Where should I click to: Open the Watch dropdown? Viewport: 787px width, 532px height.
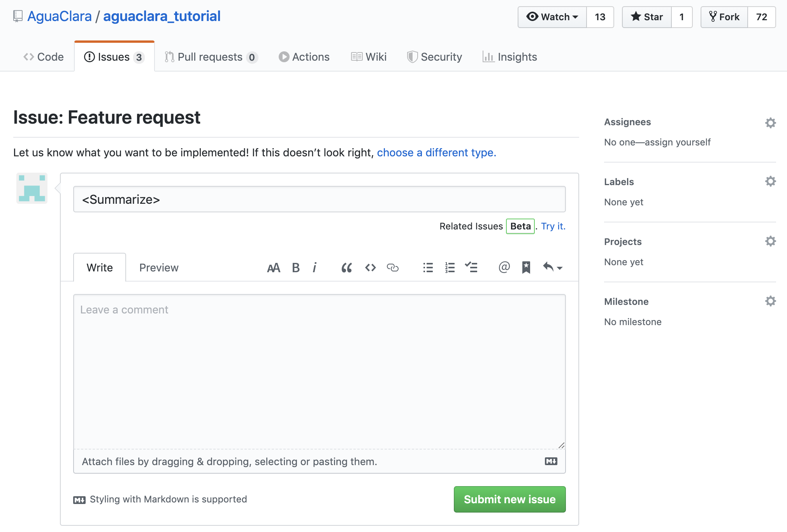point(552,17)
